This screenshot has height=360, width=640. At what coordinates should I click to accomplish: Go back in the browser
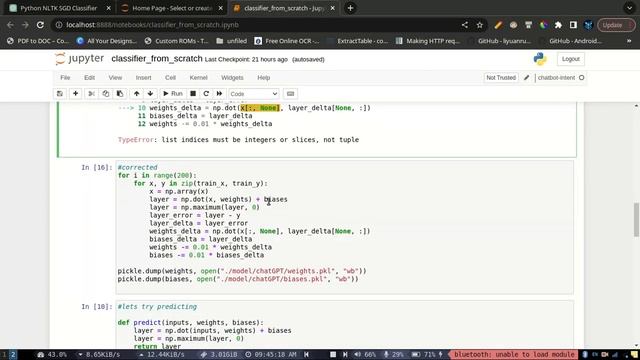(x=10, y=25)
